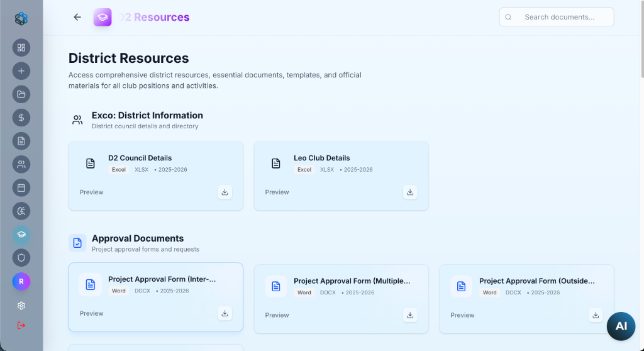This screenshot has width=644, height=351.
Task: Open the calendar icon in the sidebar
Action: (x=21, y=188)
